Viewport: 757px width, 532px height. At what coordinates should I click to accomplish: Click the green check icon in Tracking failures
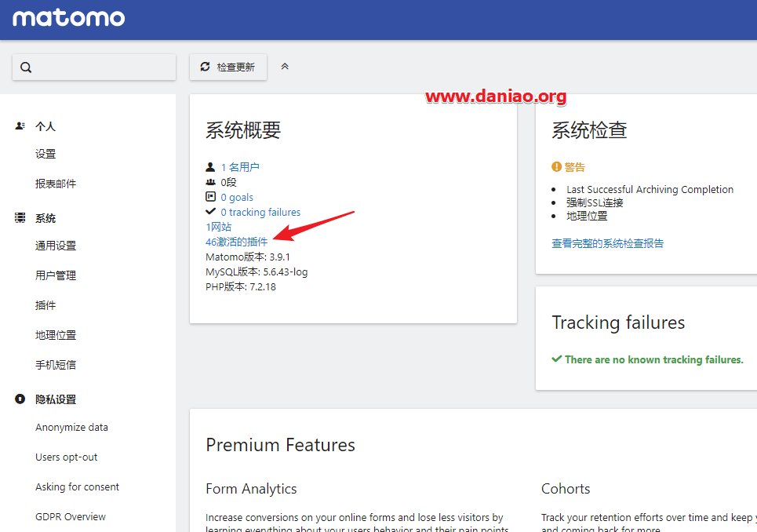(x=557, y=359)
